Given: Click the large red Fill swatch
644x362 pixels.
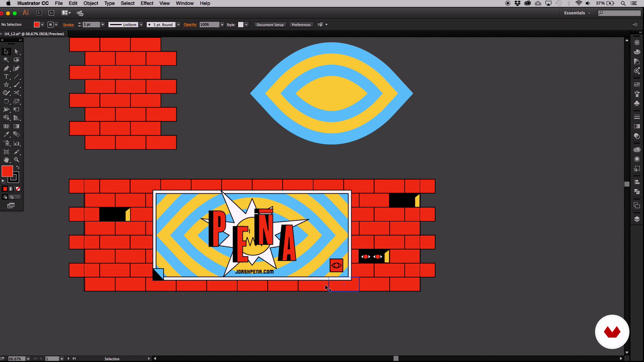Looking at the screenshot, I should pos(7,171).
